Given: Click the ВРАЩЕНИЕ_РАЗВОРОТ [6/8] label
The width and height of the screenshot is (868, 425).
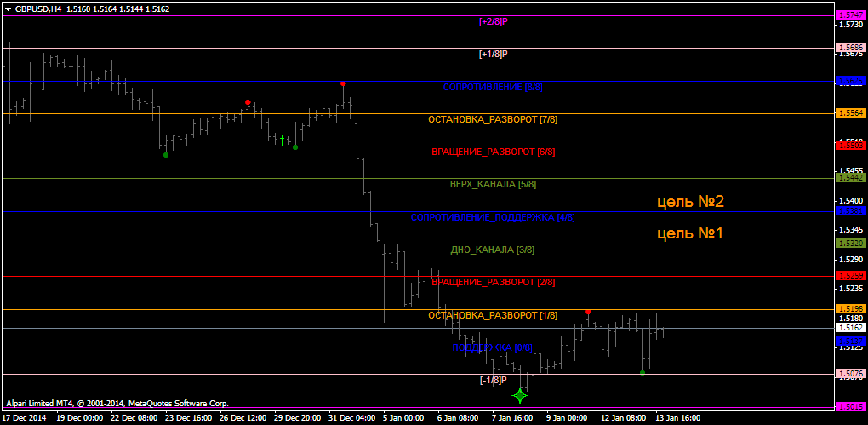Looking at the screenshot, I should pyautogui.click(x=494, y=152).
